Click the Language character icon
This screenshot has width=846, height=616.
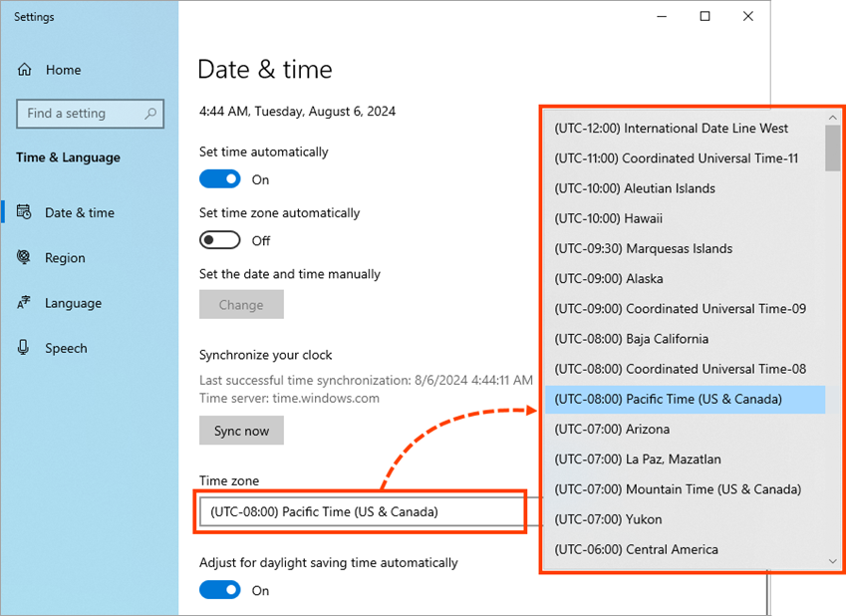[x=24, y=302]
